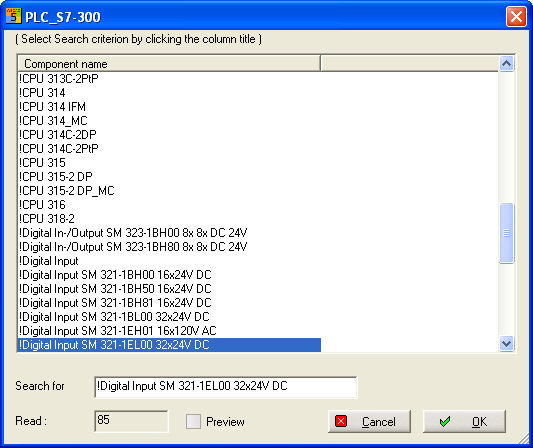Click the Read count field showing 85
The width and height of the screenshot is (533, 448).
point(131,421)
